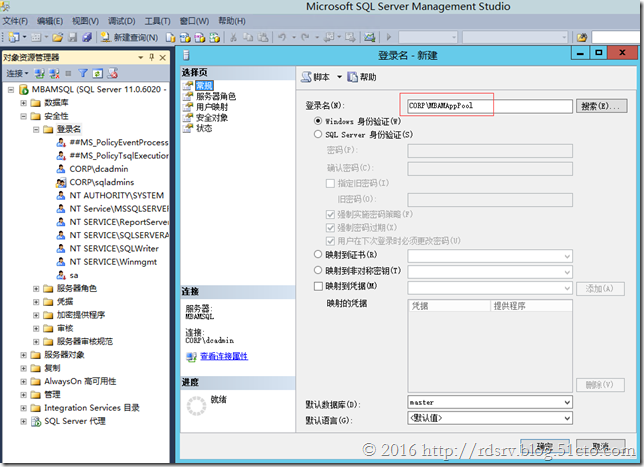This screenshot has height=467, width=644.
Task: Click the Filter funnel icon in Object Explorer
Action: pyautogui.click(x=83, y=74)
